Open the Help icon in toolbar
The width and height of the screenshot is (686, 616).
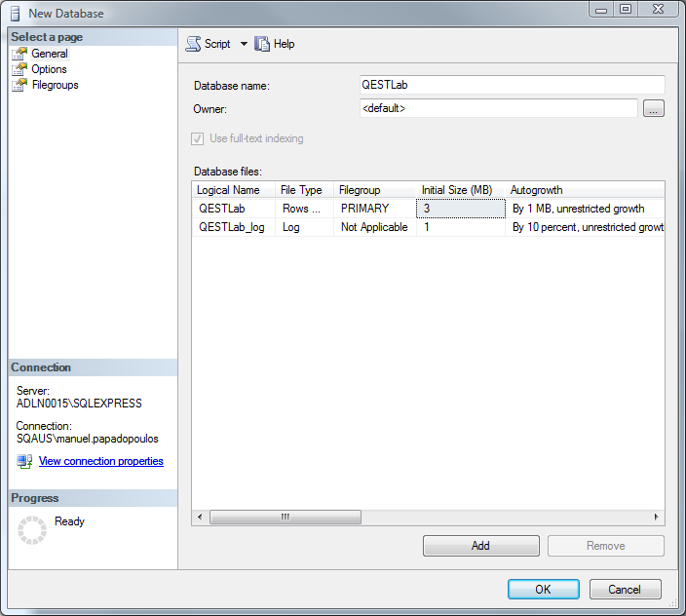(262, 44)
